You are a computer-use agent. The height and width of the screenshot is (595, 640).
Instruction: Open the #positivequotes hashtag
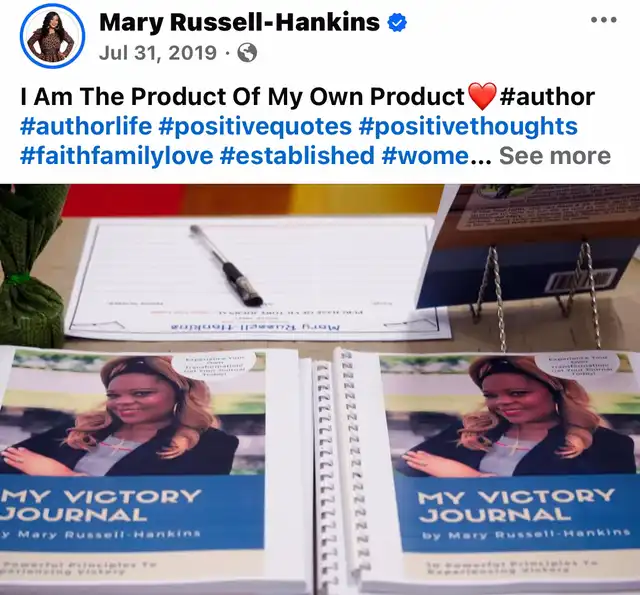coord(255,126)
